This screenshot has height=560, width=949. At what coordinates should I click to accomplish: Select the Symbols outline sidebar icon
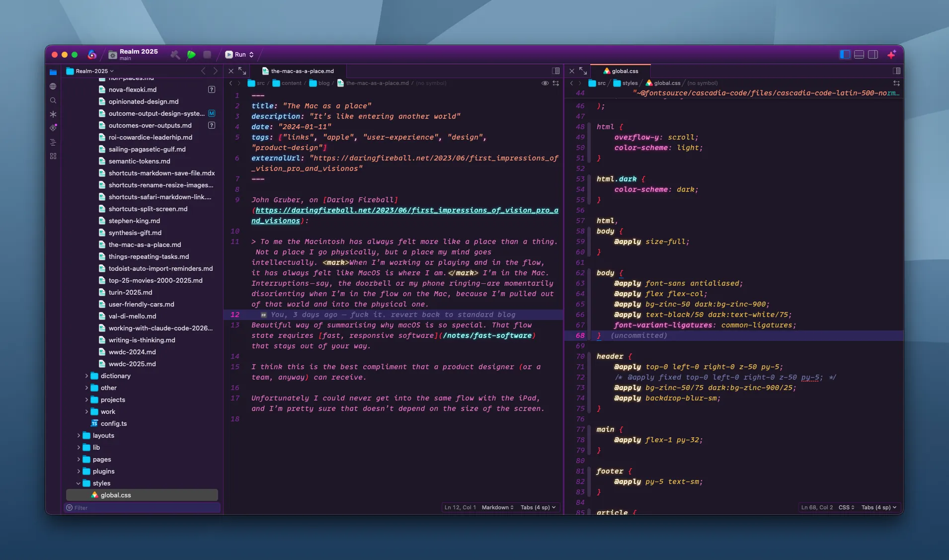coord(53,142)
